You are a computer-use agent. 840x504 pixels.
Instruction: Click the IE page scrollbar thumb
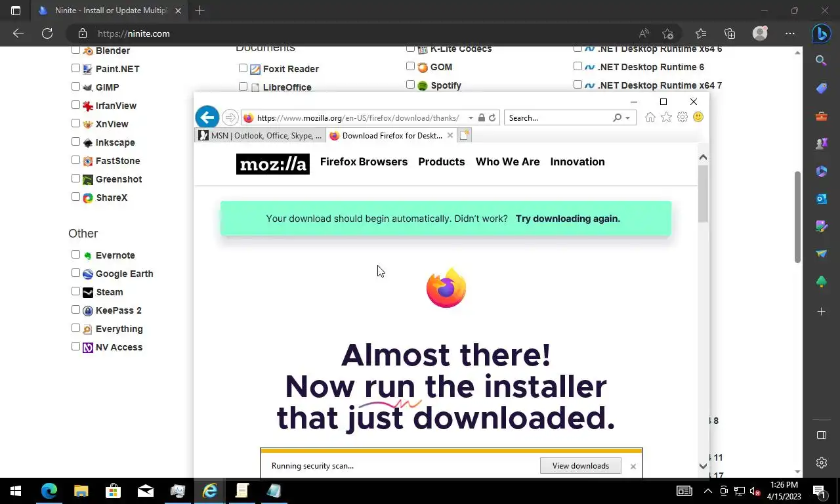click(703, 194)
